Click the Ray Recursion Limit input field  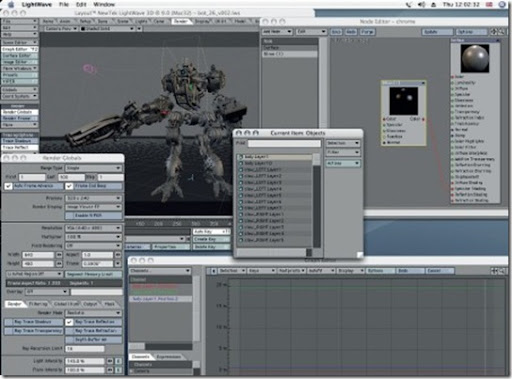pyautogui.click(x=85, y=349)
